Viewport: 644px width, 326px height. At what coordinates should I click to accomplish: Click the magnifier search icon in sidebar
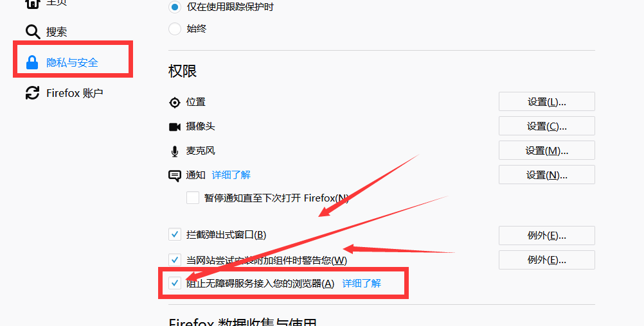pyautogui.click(x=32, y=31)
